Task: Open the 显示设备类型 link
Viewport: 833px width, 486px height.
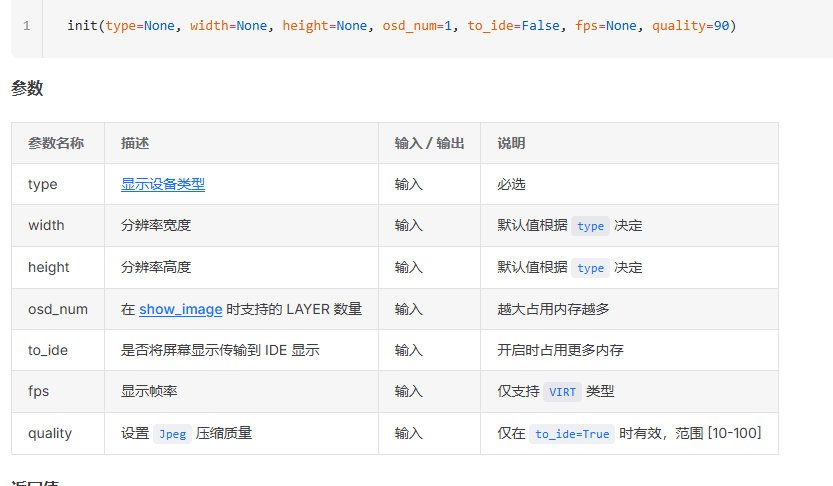Action: pyautogui.click(x=163, y=184)
